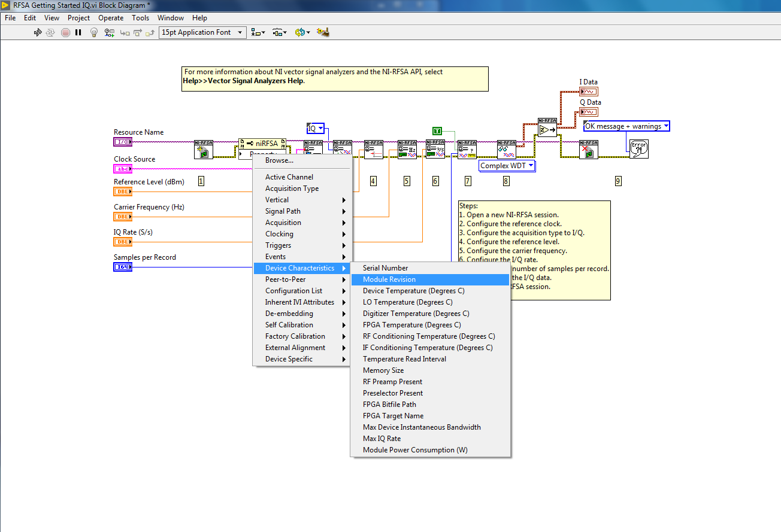
Task: Choose Max IQ Rate property
Action: pos(430,439)
